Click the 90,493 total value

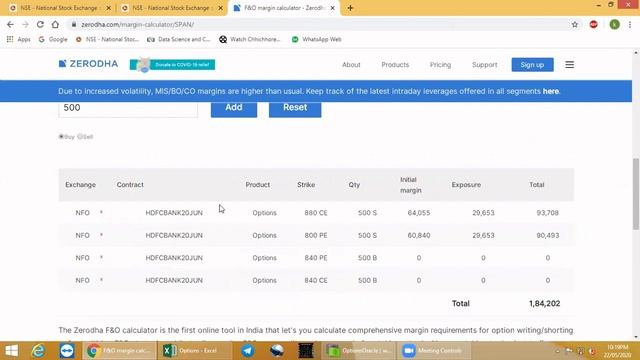pos(547,235)
